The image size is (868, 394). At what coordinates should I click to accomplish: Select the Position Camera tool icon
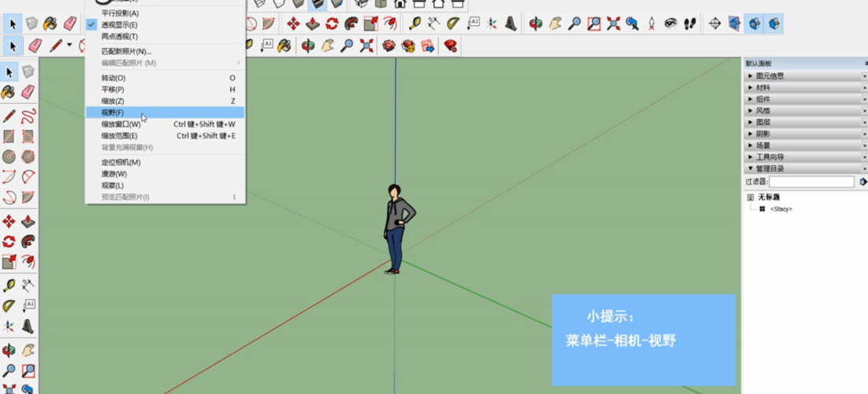pos(651,23)
